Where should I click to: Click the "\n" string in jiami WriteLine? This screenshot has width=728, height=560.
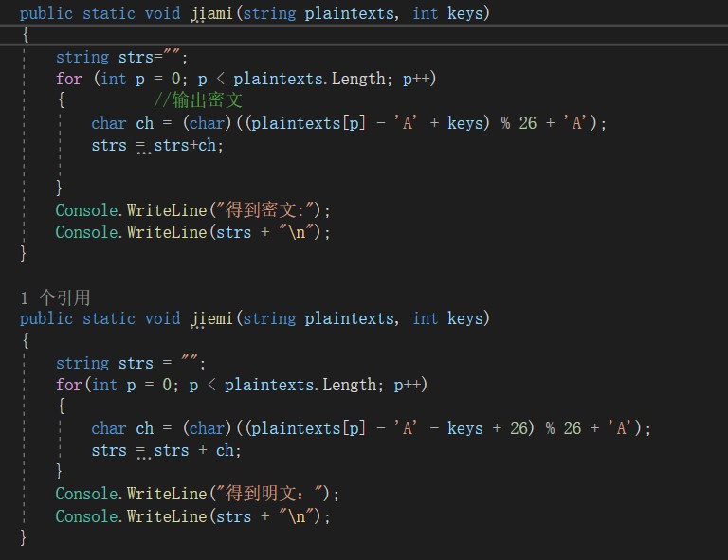pyautogui.click(x=297, y=232)
